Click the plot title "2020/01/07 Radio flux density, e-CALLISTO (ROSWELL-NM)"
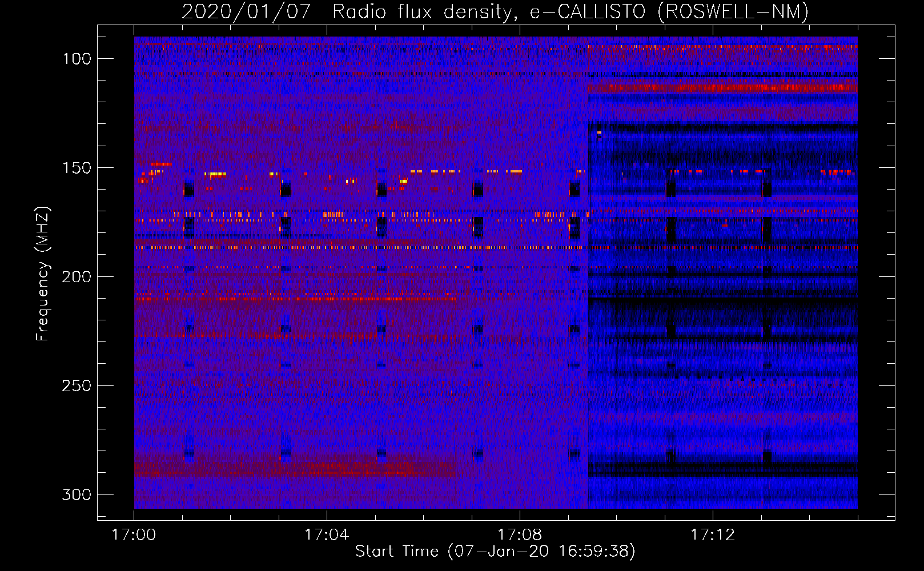924x571 pixels. click(495, 11)
